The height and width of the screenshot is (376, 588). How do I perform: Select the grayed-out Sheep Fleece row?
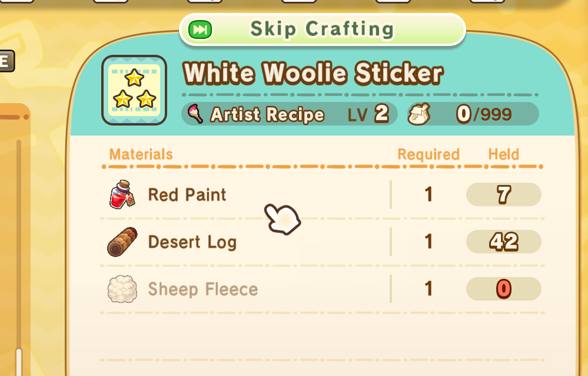tap(322, 289)
